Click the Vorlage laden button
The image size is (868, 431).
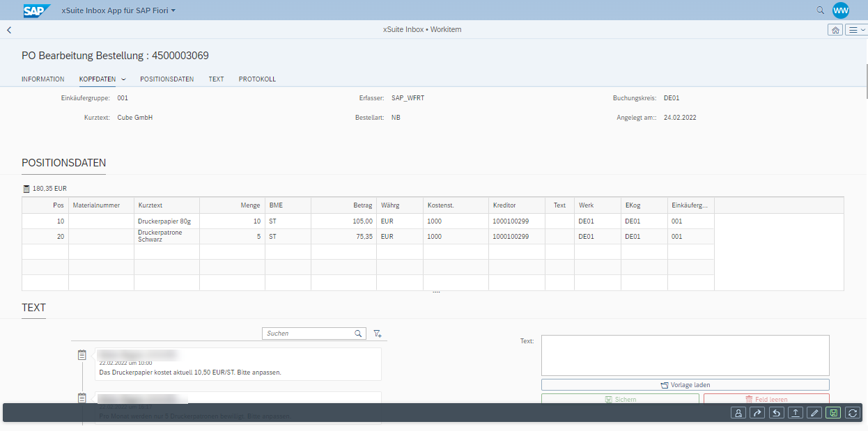pos(685,385)
